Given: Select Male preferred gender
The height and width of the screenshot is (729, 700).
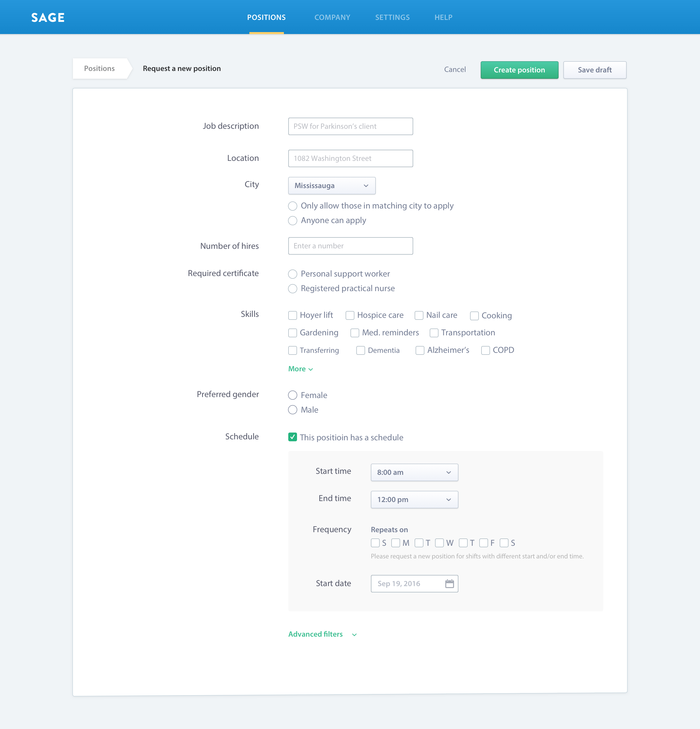Looking at the screenshot, I should [293, 410].
